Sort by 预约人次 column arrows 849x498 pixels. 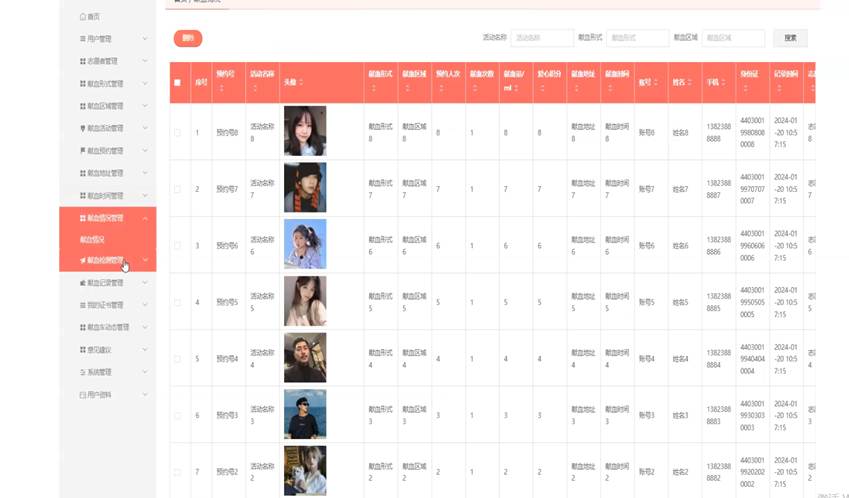pos(441,88)
